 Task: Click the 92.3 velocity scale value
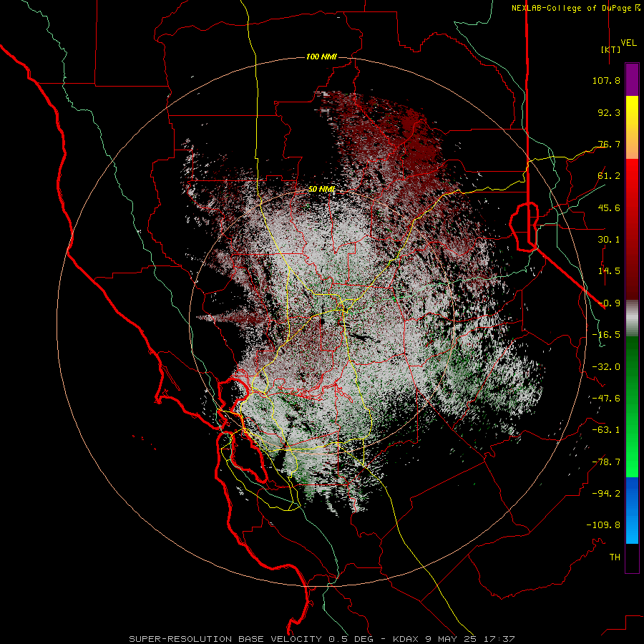click(609, 112)
